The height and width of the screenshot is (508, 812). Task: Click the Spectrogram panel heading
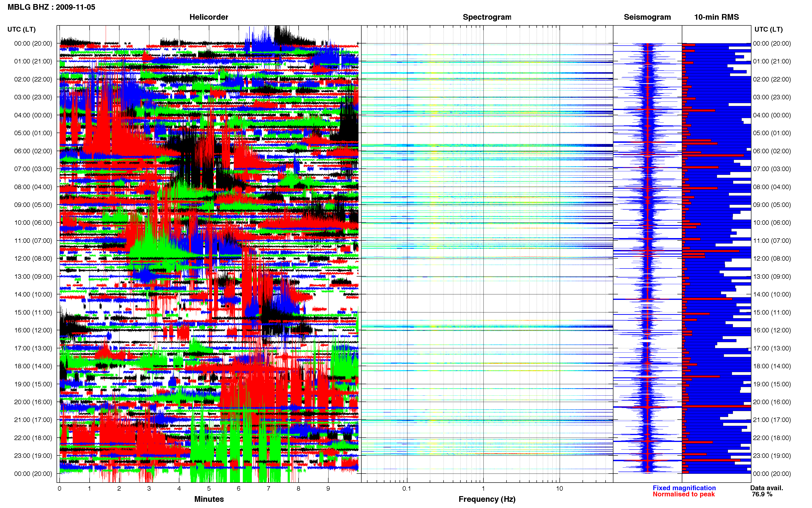pyautogui.click(x=487, y=17)
